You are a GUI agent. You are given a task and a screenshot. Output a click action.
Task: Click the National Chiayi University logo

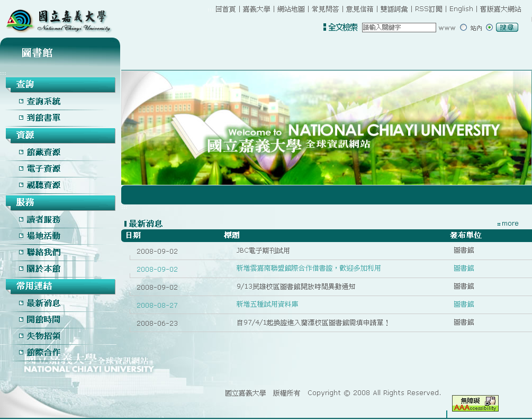tap(58, 20)
